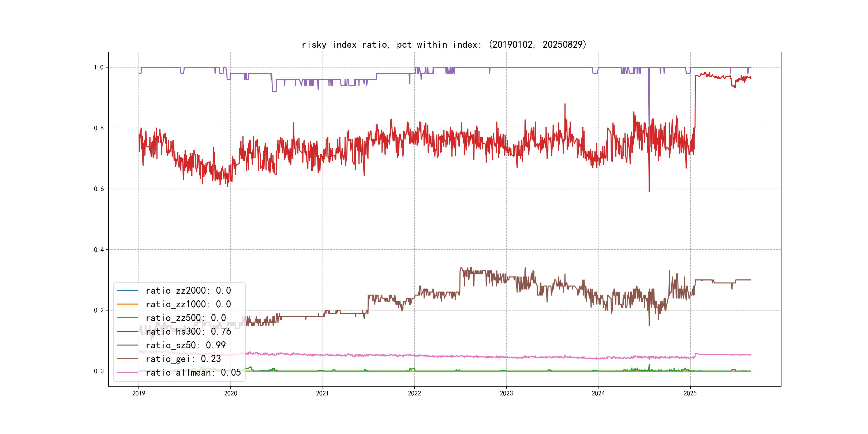Click the red ratio_hs300 legend line

click(x=127, y=332)
